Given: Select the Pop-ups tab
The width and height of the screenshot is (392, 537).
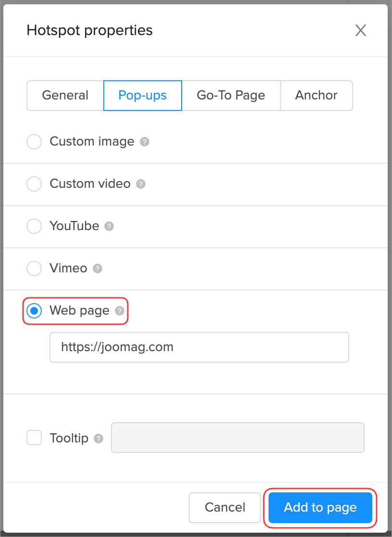Looking at the screenshot, I should point(143,96).
